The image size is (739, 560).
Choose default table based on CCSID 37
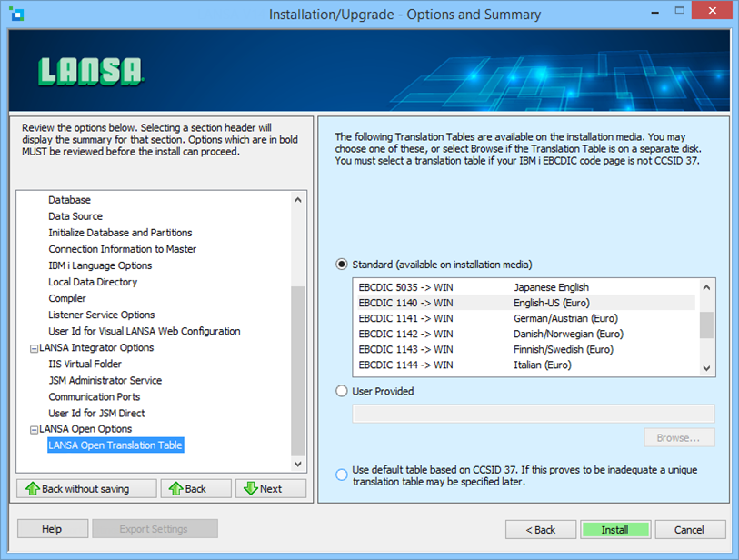(x=342, y=475)
